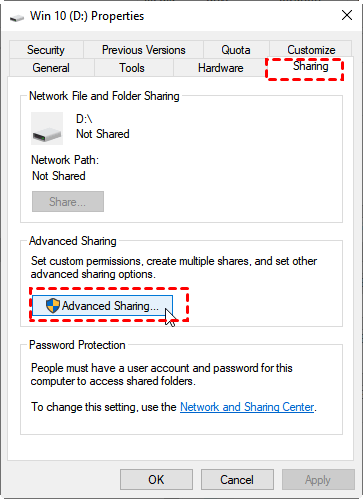Click the Cancel button
This screenshot has width=363, height=499.
tap(237, 480)
